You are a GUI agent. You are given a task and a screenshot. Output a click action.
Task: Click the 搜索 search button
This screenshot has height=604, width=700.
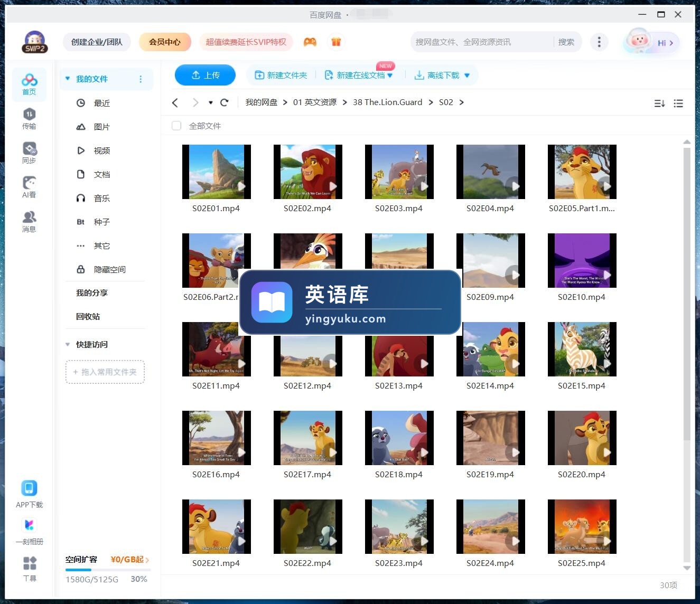point(566,42)
